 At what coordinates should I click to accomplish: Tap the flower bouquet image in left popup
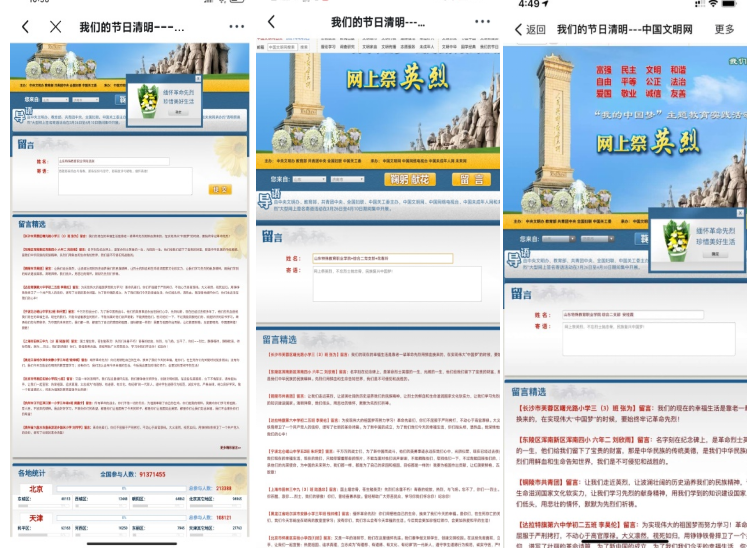click(148, 98)
